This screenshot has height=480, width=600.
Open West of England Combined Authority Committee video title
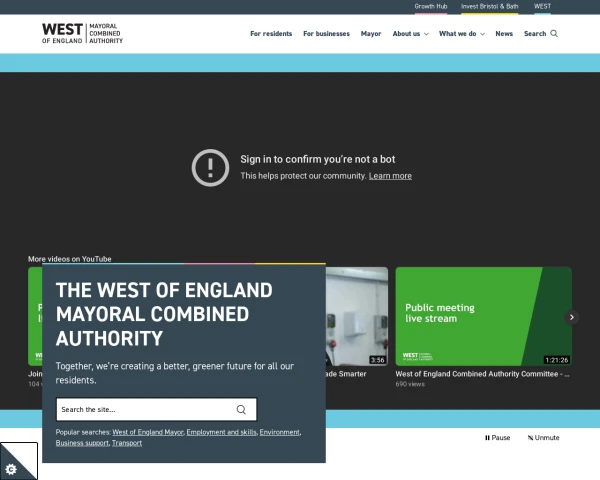point(482,374)
